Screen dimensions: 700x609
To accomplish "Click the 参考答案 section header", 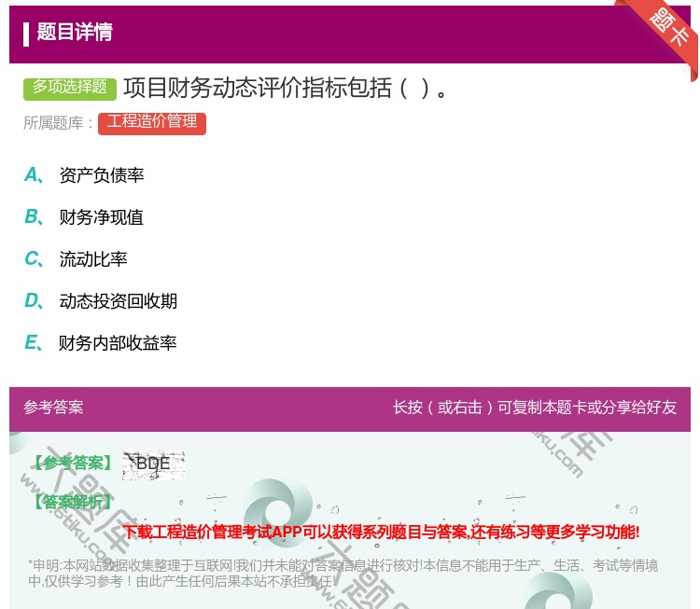I will [53, 408].
